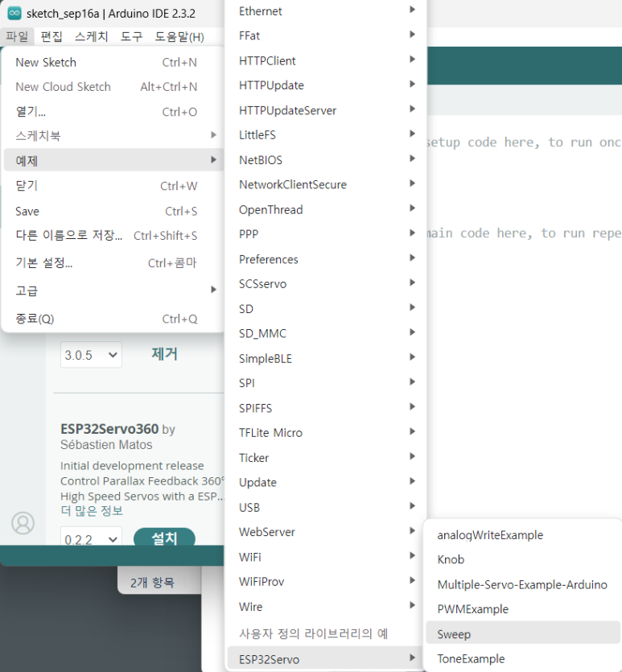This screenshot has height=672, width=622.
Task: Select the ToneExample sketch
Action: tap(523, 658)
